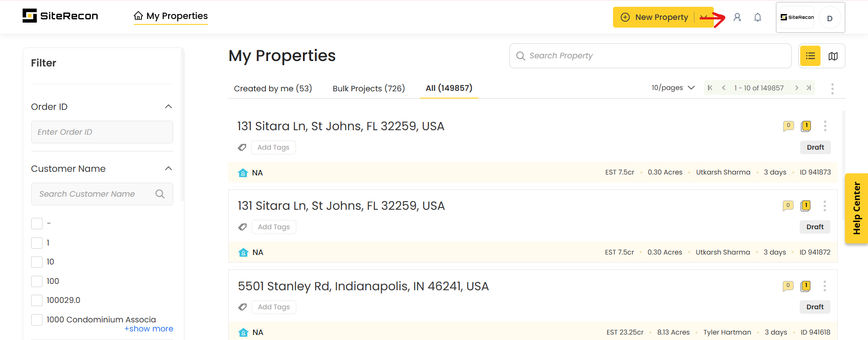Screen dimensions: 868x340
Task: Go to next page of properties
Action: (x=797, y=88)
